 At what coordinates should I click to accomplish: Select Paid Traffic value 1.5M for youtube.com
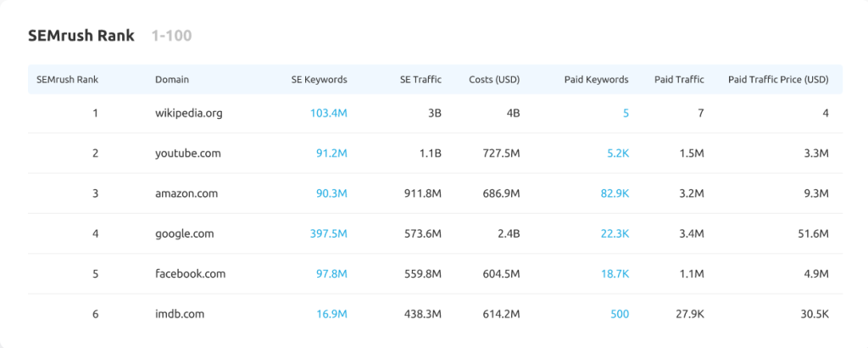click(693, 154)
